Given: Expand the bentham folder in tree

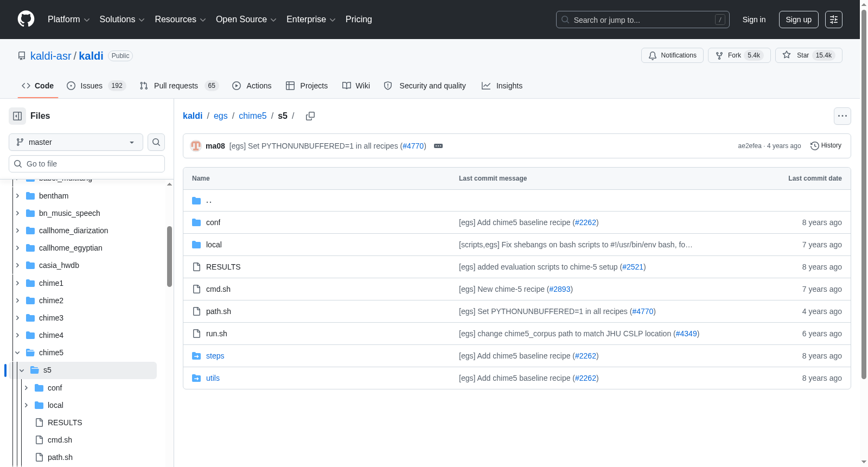Looking at the screenshot, I should click(17, 196).
